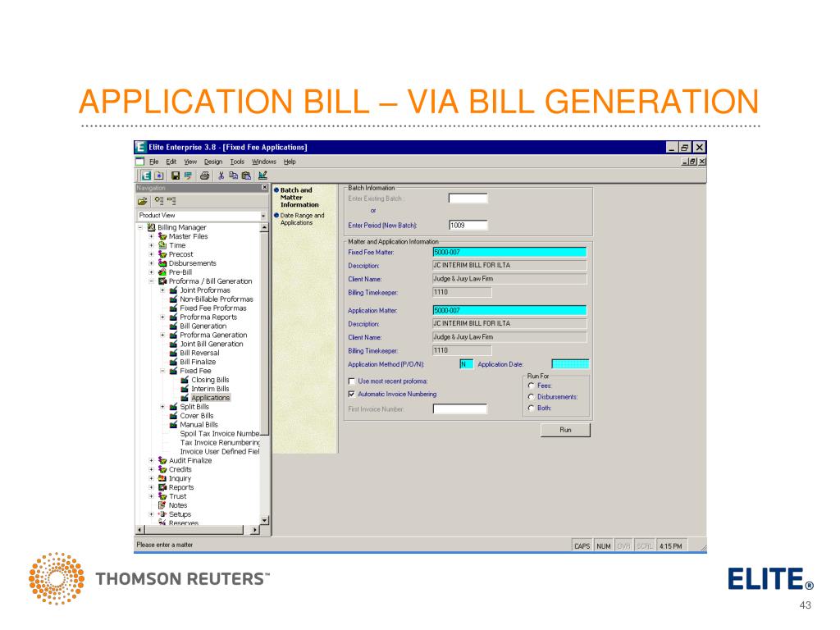Collapse the Fixed Fee tree node
840x630 pixels.
point(163,371)
